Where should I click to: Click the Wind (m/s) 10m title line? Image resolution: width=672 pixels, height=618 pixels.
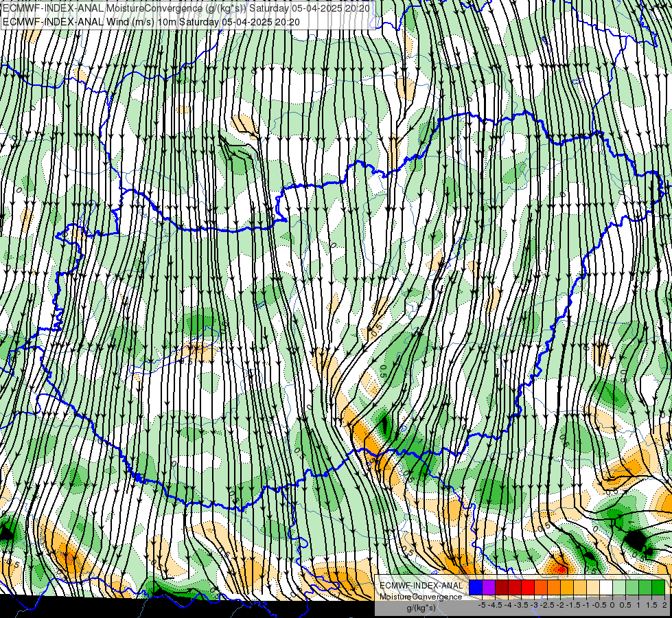[151, 22]
